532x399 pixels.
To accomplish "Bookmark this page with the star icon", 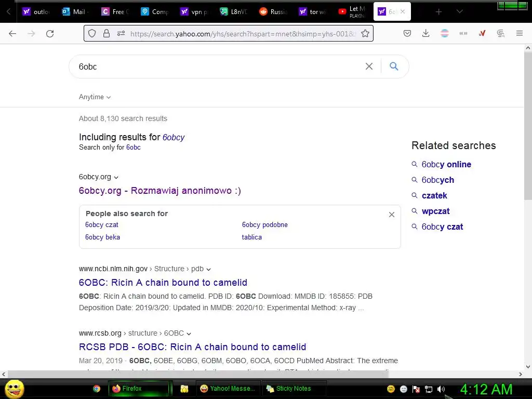I will click(x=365, y=33).
